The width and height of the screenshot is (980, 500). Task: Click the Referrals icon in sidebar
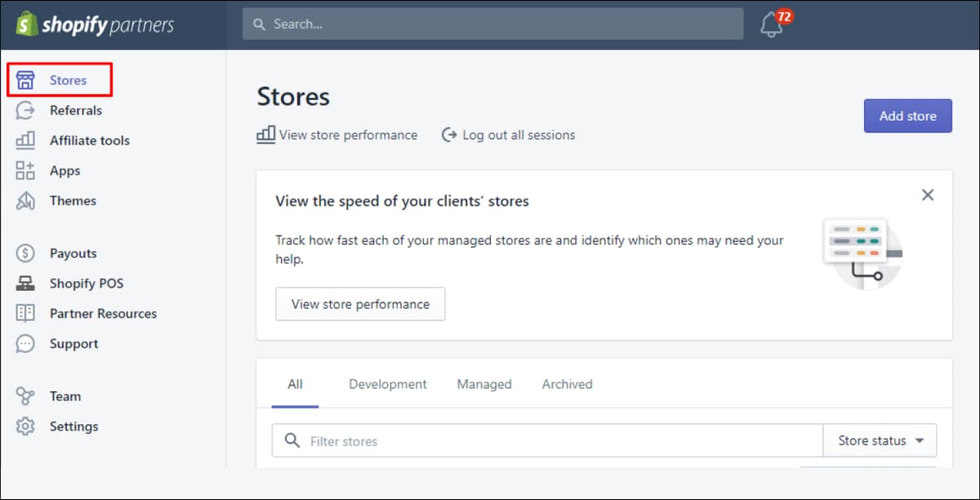[x=25, y=110]
